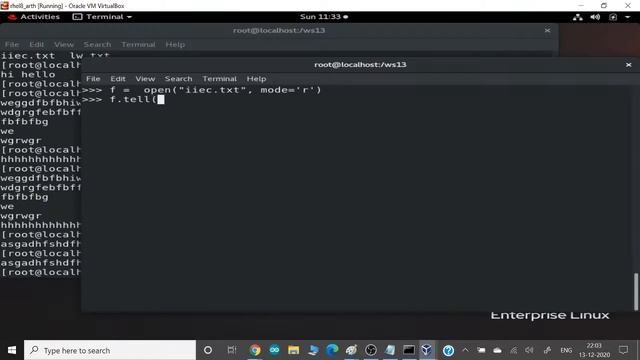Image resolution: width=640 pixels, height=360 pixels.
Task: Show hidden system tray icons
Action: 465,350
